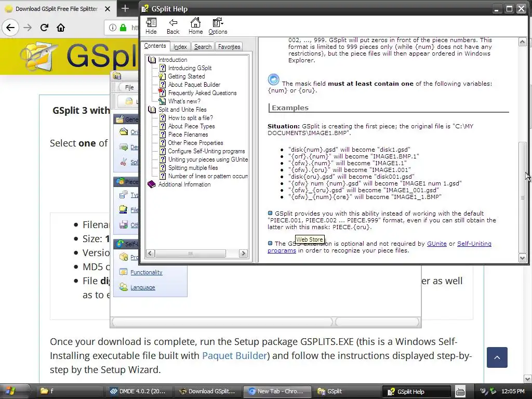Open Piece Filenames topic
This screenshot has height=399, width=532.
(x=188, y=135)
